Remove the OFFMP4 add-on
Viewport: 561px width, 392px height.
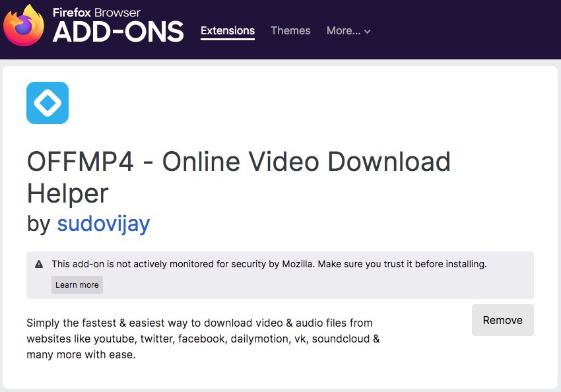503,320
